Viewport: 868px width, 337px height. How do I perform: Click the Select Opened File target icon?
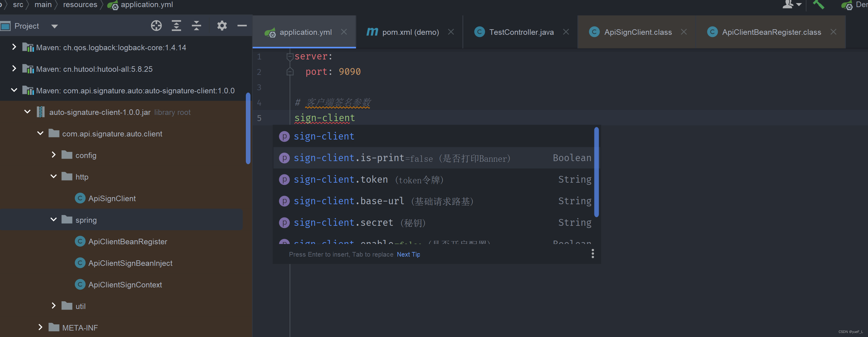click(x=156, y=26)
